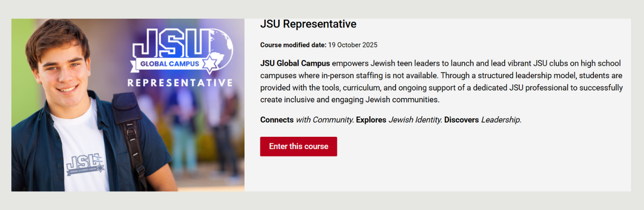Click the bold word Explores
The width and height of the screenshot is (644, 210).
tap(371, 120)
